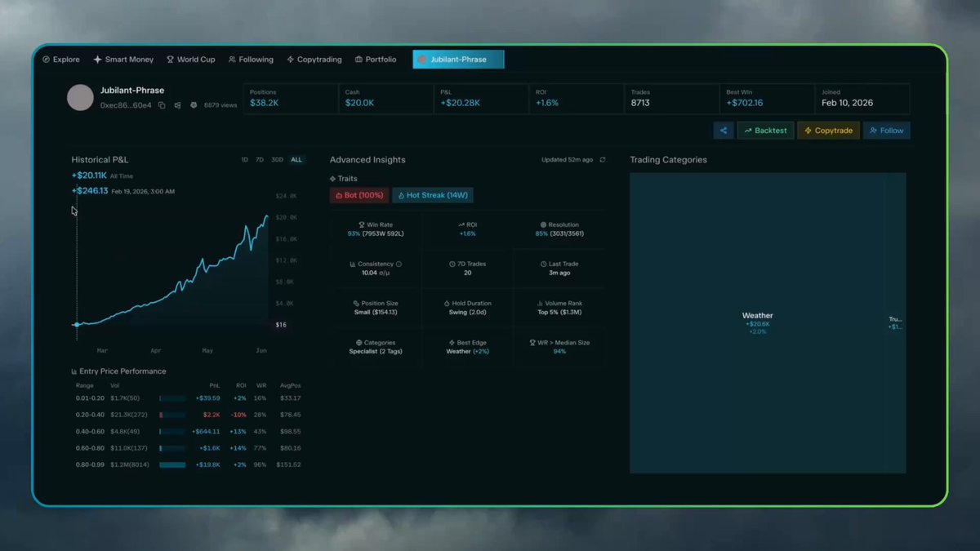Follow Jubilant-Phrase
This screenshot has width=980, height=551.
[x=887, y=131]
